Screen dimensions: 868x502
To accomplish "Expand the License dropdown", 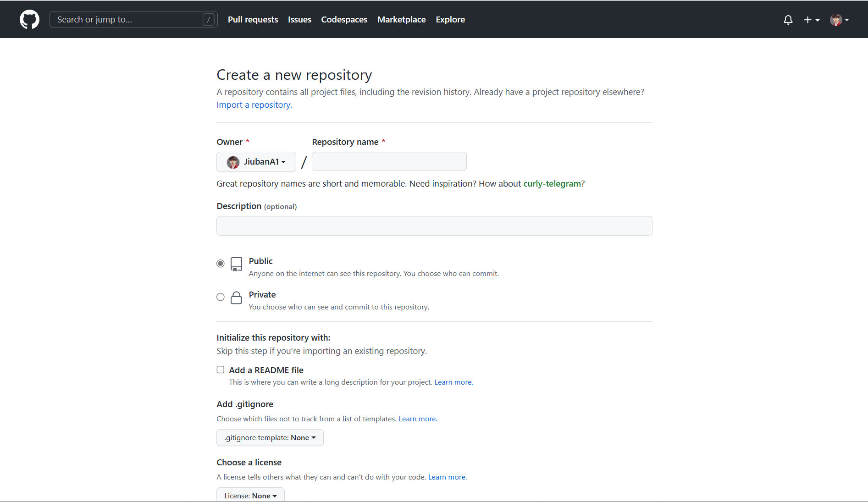I will (250, 495).
